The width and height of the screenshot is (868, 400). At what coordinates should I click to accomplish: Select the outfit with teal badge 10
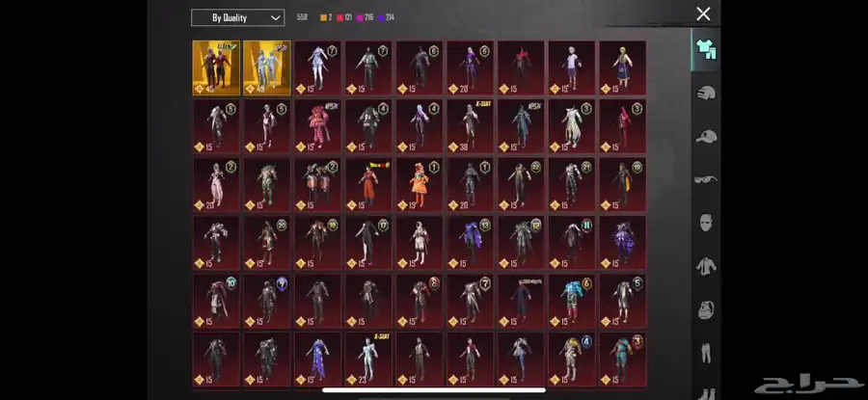tap(216, 301)
